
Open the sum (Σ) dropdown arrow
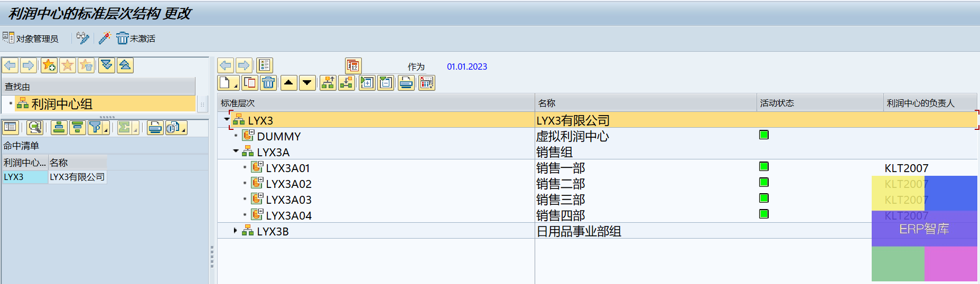coord(136,129)
